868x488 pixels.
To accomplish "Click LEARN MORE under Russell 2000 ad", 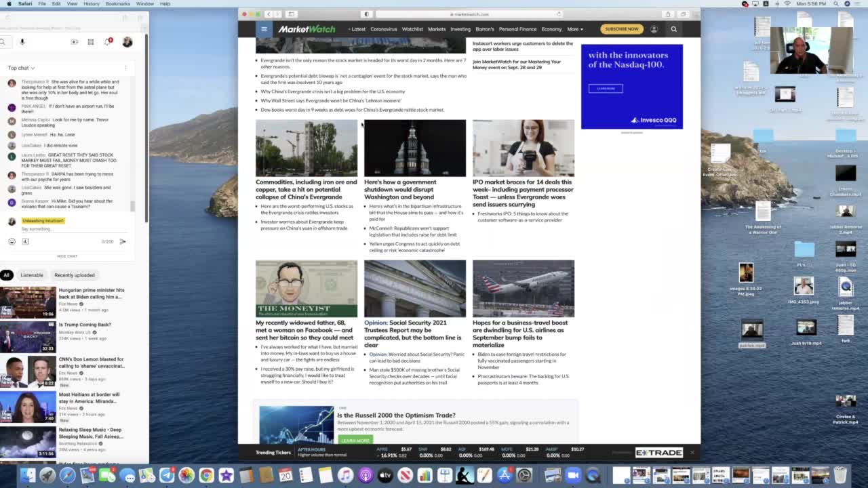I will click(355, 440).
